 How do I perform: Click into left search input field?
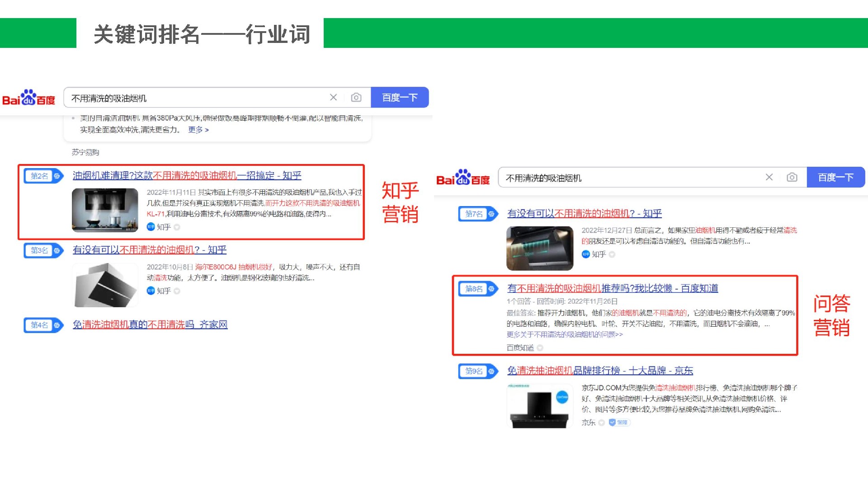pos(194,98)
